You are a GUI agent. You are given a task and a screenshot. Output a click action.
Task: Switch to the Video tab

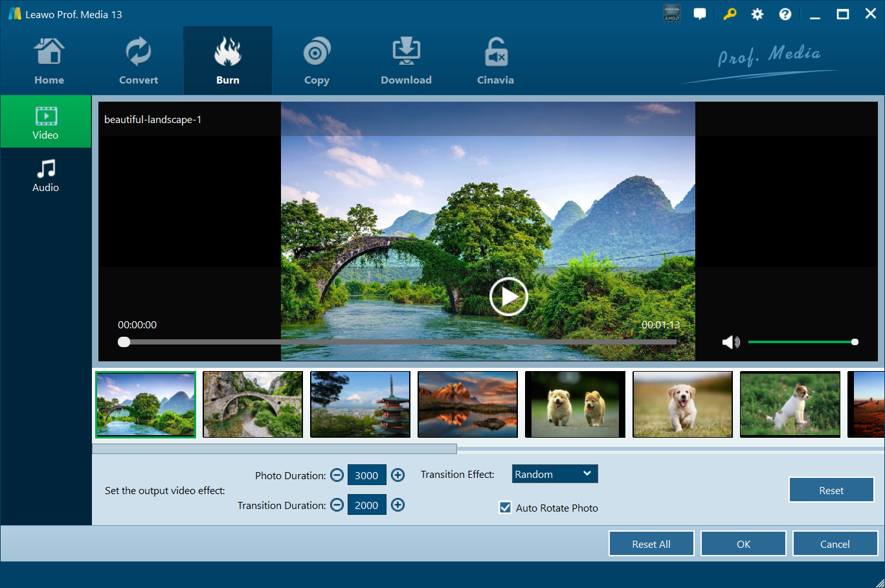45,121
